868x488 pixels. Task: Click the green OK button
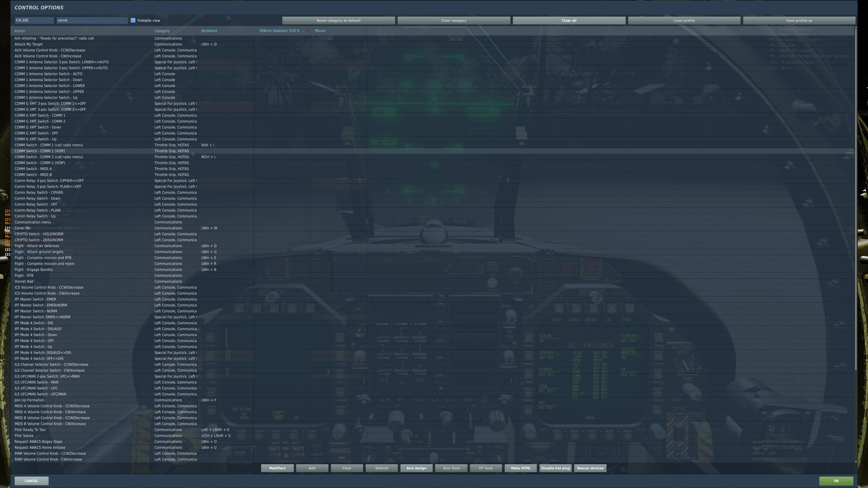(836, 481)
